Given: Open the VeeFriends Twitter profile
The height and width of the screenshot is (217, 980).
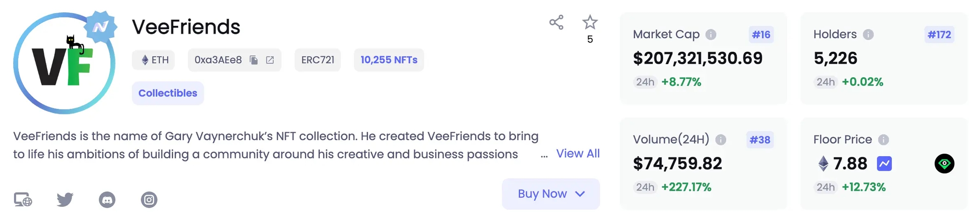Looking at the screenshot, I should tap(65, 200).
